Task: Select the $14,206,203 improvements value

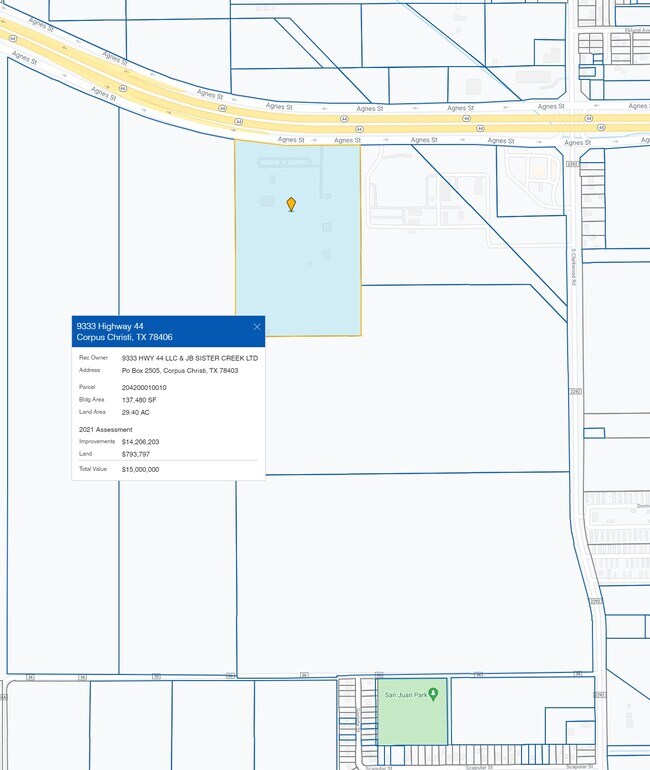Action: [140, 441]
